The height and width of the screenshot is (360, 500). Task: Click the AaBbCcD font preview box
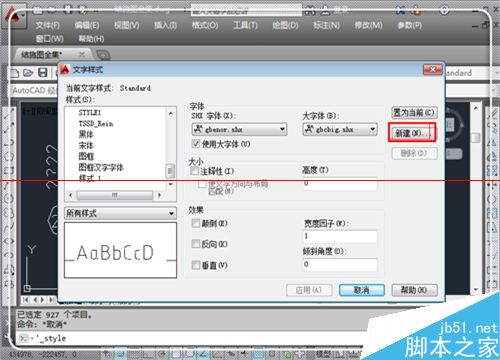tap(120, 250)
